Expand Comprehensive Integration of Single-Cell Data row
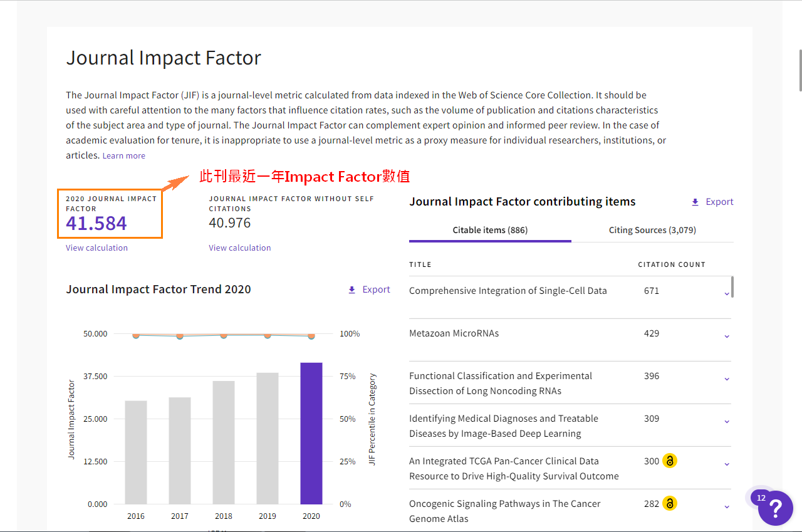 click(727, 293)
